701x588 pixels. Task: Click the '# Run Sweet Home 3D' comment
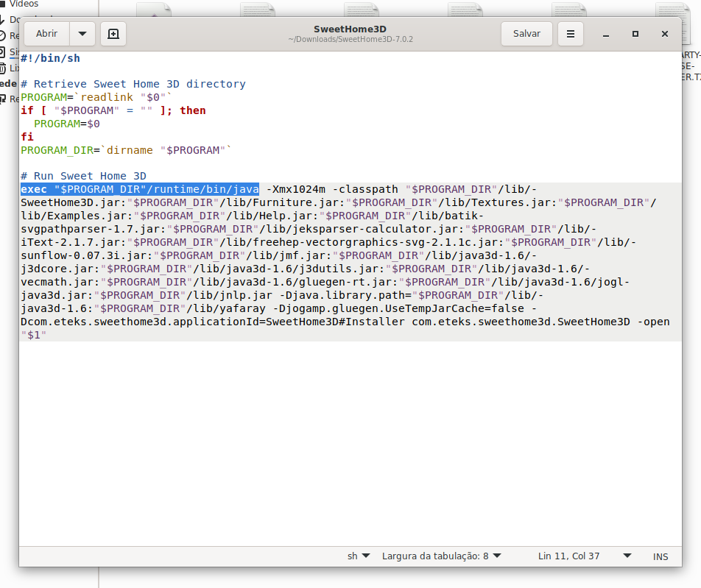(84, 176)
